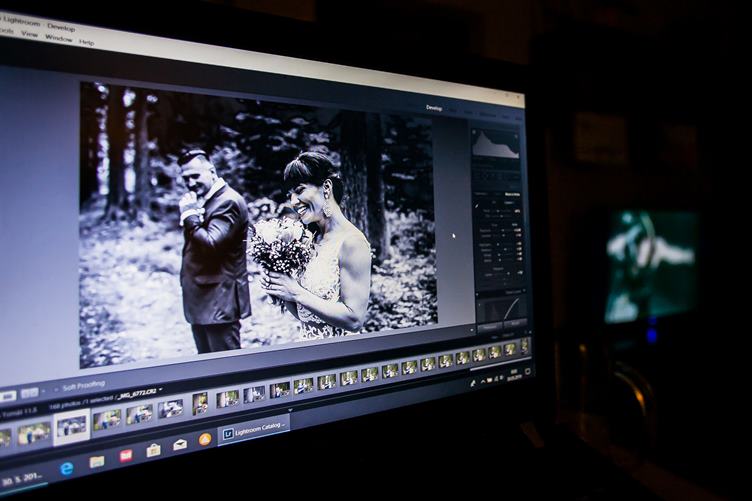Click the highlighted selected filmstrip thumbnail

pos(72,427)
